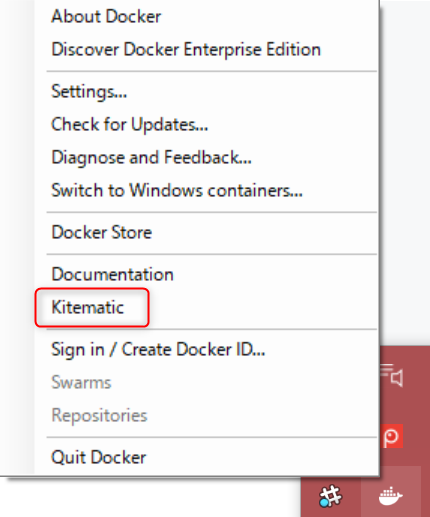Click empty tray space between speaker and P icons
This screenshot has width=430, height=517.
tap(392, 406)
